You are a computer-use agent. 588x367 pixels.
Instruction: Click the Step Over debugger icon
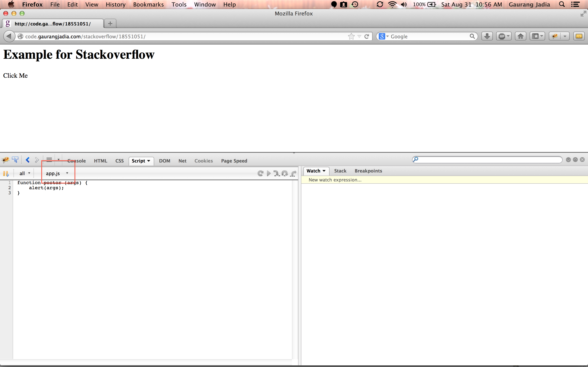pos(285,173)
